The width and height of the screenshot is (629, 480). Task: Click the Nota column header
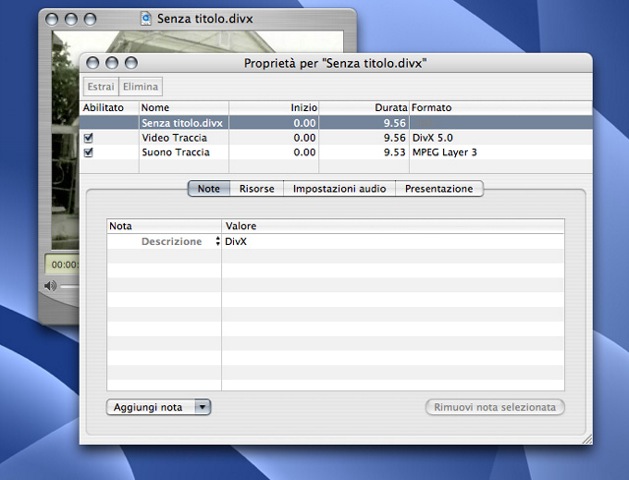tap(164, 226)
